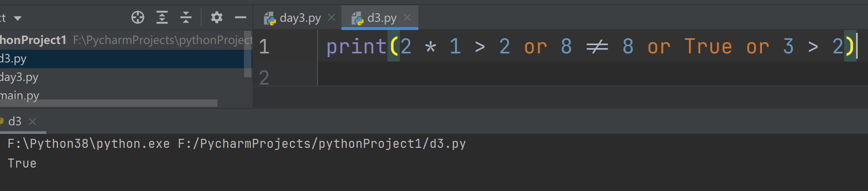
Task: Close the day3.py editor tab
Action: 332,18
